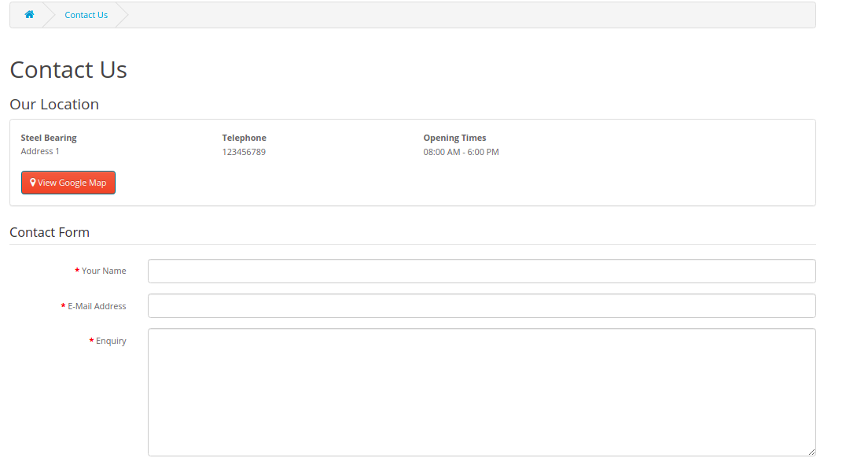The width and height of the screenshot is (868, 469).
Task: Click the Contact Us page title
Action: [68, 70]
